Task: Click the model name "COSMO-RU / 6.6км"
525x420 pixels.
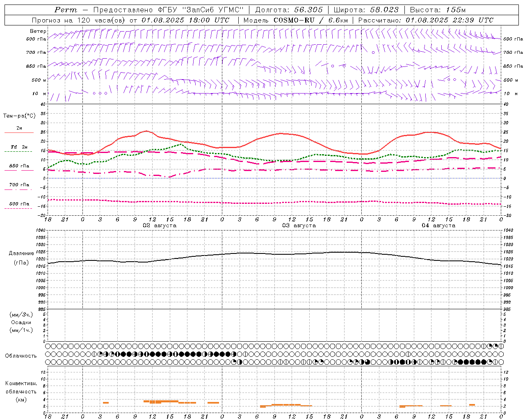Action: 311,20
